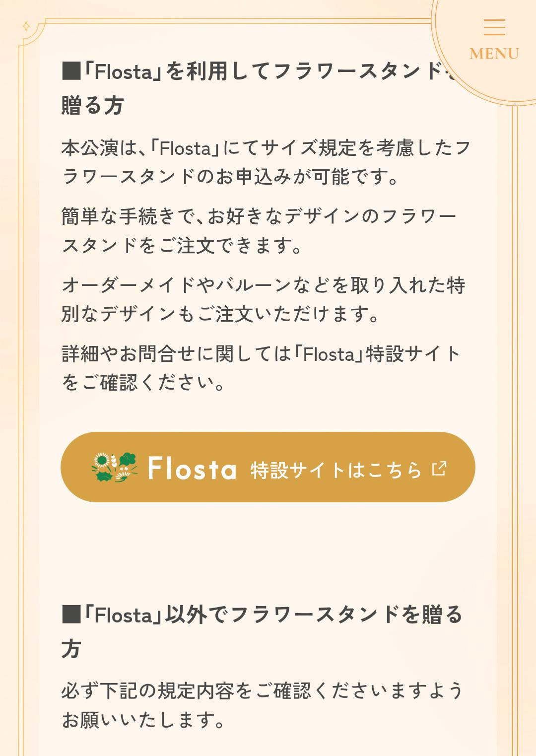The height and width of the screenshot is (756, 536).
Task: Click the paragraph starting with 詳細やお問合せ
Action: click(261, 368)
